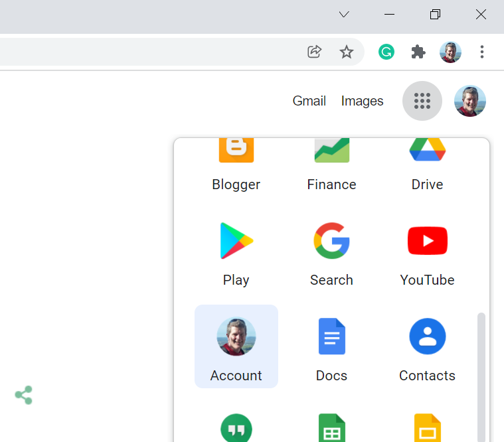This screenshot has width=504, height=442.
Task: Open the Chrome extensions puzzle menu
Action: point(418,52)
